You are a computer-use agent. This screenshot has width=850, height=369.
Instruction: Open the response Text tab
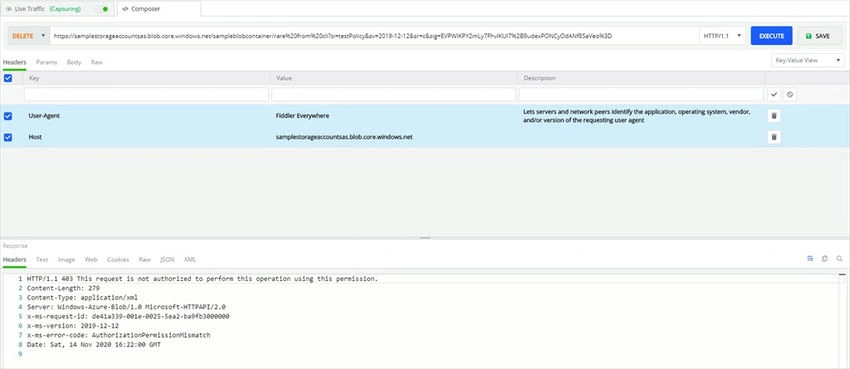pos(42,260)
